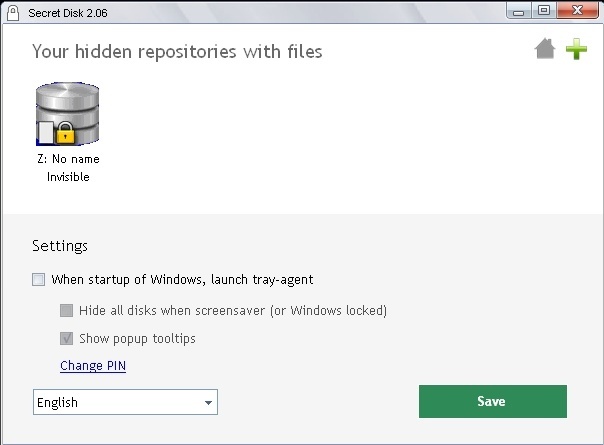Click the gray home icon
The image size is (604, 445).
coord(545,49)
